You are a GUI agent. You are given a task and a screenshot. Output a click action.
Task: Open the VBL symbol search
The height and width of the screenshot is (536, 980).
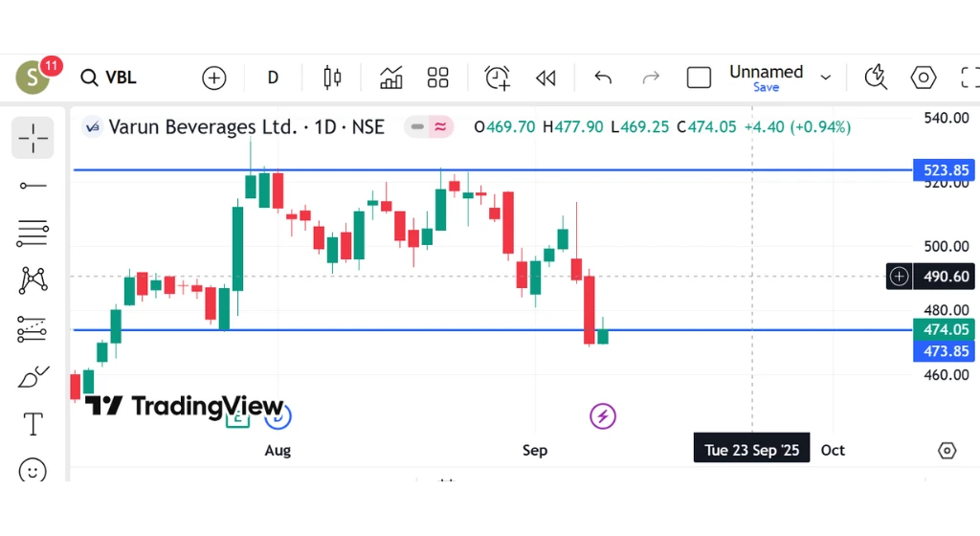pos(108,78)
